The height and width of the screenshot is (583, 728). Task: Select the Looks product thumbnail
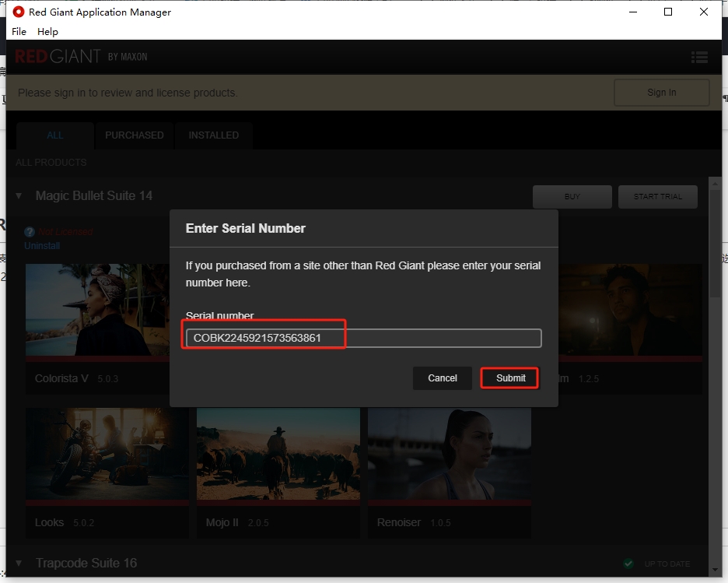pyautogui.click(x=107, y=454)
